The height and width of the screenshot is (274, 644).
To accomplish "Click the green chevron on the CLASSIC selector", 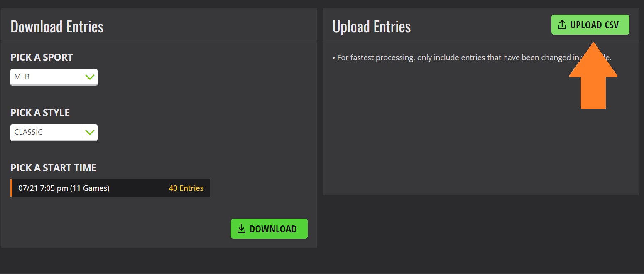I will pos(90,132).
